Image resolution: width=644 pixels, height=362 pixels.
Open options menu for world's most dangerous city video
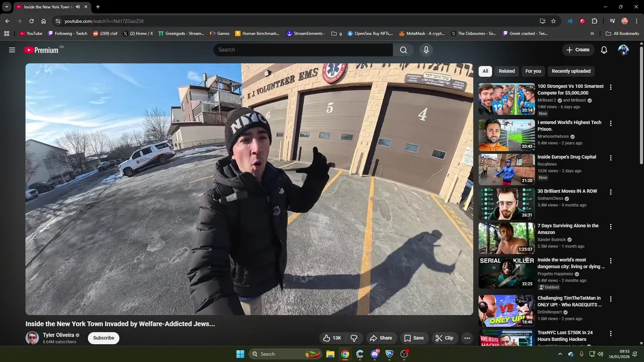tap(611, 261)
